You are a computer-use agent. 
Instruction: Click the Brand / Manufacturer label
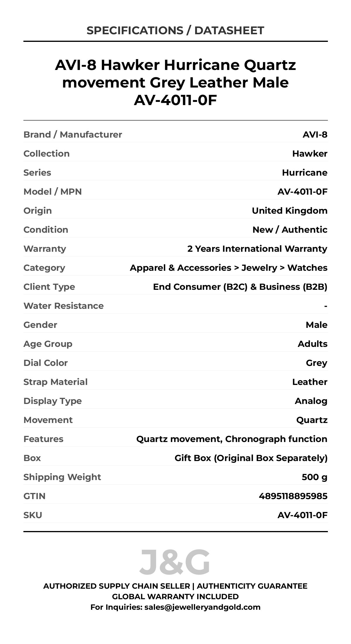coord(73,134)
